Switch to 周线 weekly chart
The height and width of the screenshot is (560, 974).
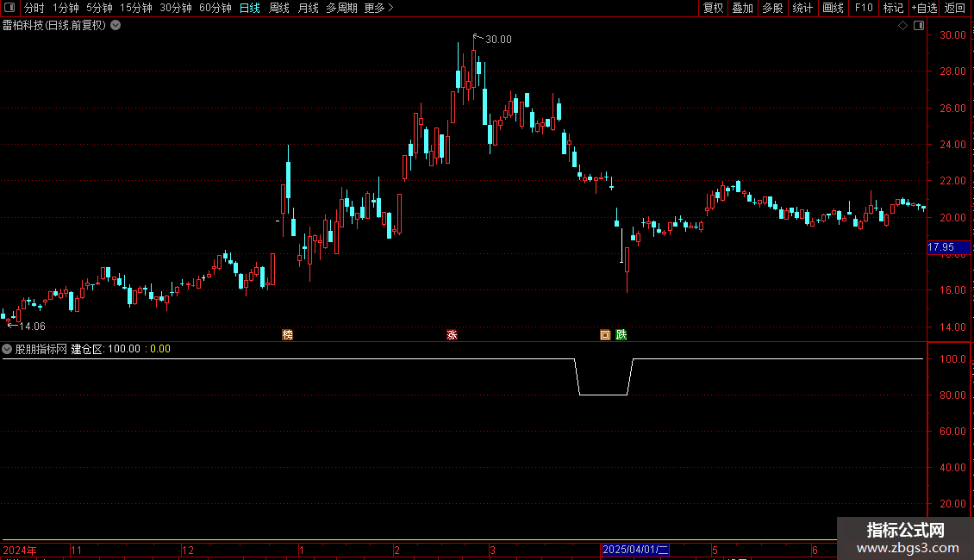pos(279,8)
